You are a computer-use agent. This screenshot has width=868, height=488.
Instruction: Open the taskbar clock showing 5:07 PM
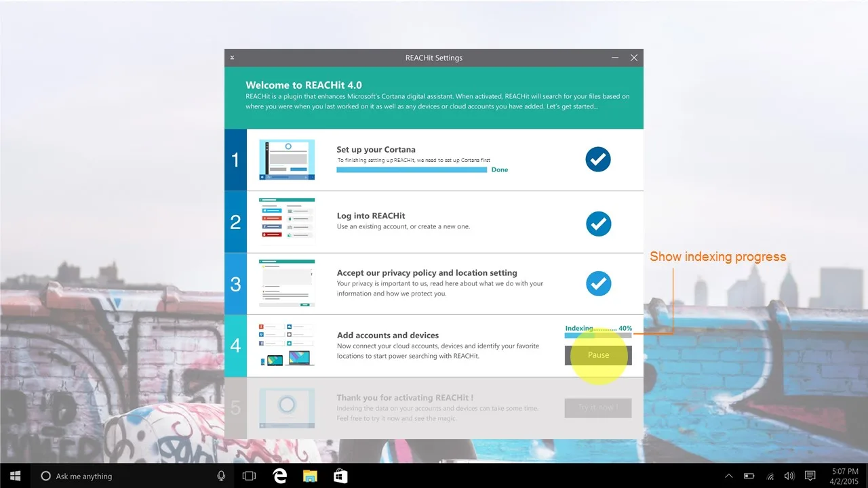click(844, 476)
